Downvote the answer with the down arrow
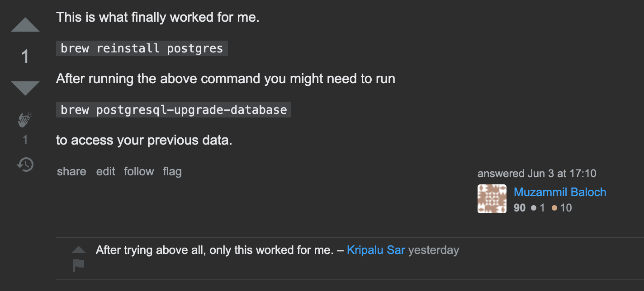This screenshot has width=644, height=291. point(25,88)
